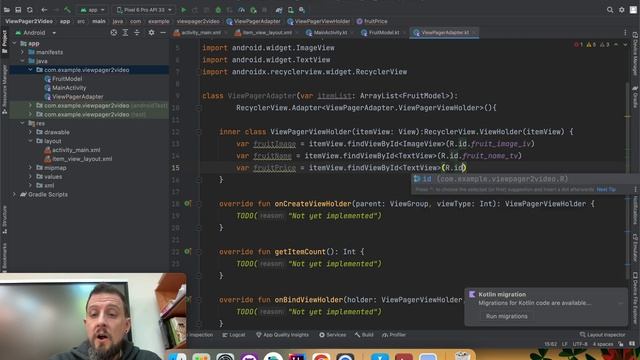Click the select opened file target icon
The image size is (640, 360).
(x=114, y=33)
